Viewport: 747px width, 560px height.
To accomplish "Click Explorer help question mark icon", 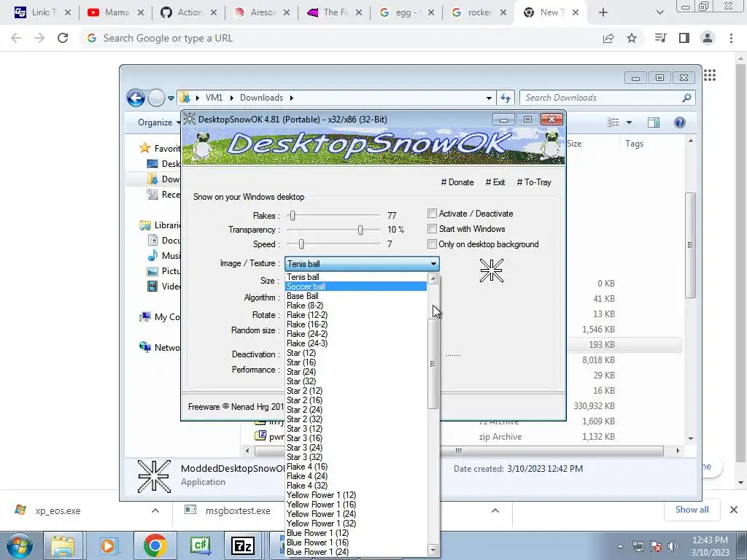I will (680, 122).
